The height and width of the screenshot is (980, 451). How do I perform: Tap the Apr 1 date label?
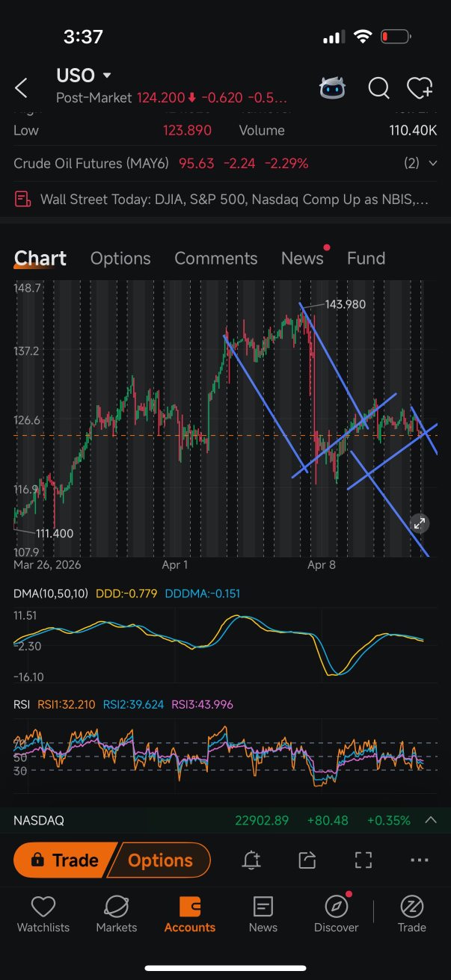[x=175, y=565]
